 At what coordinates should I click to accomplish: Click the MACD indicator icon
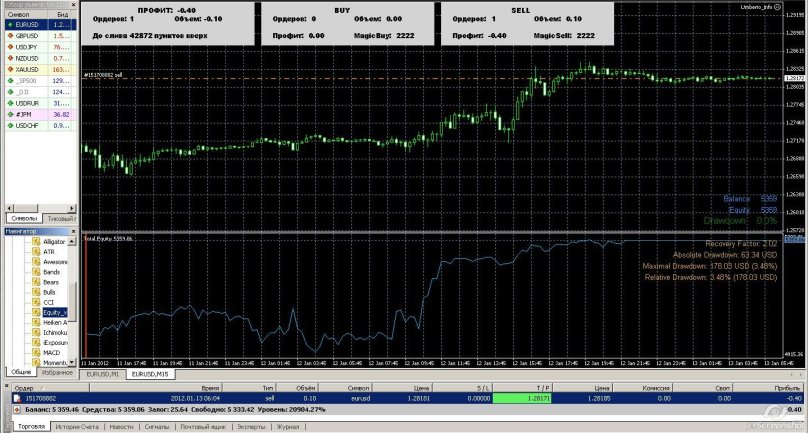pos(35,352)
